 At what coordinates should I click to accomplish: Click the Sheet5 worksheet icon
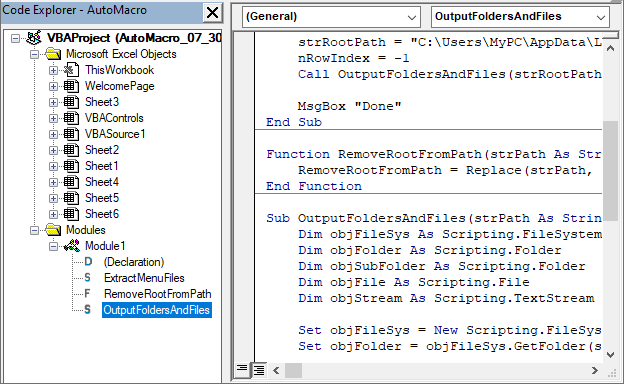coord(71,198)
